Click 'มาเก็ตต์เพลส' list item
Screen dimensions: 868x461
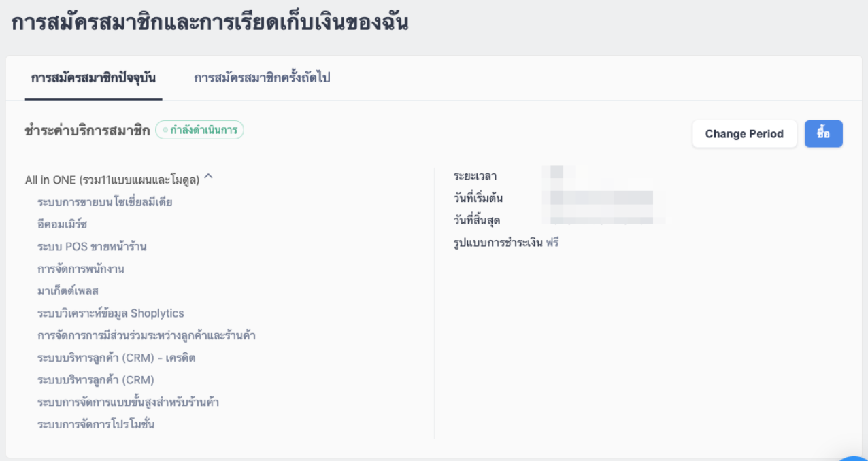[x=68, y=291]
